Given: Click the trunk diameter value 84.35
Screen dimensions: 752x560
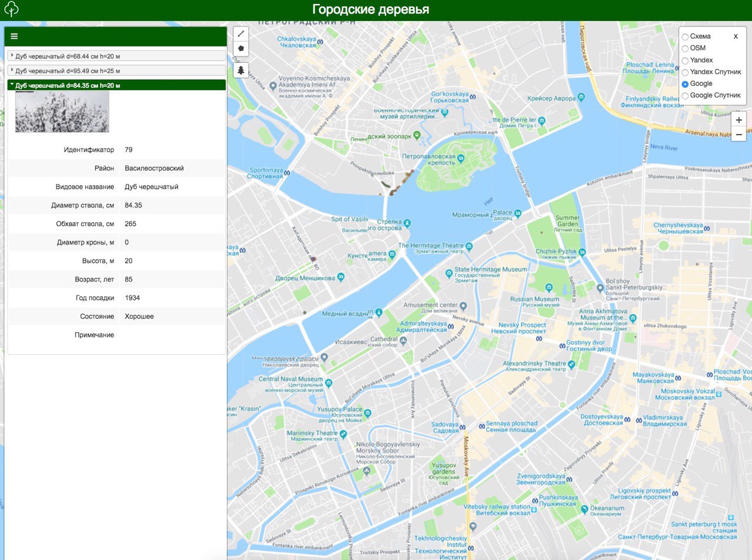Looking at the screenshot, I should [x=133, y=205].
